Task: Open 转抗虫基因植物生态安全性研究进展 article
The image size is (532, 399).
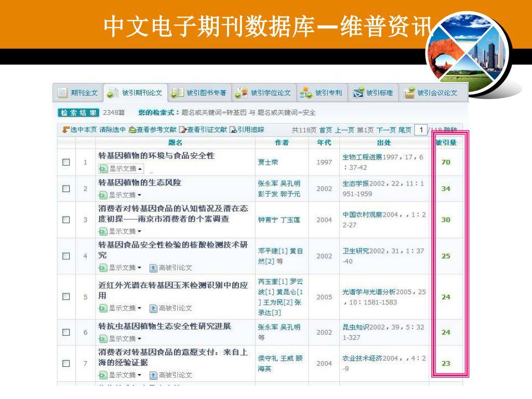Action: click(x=165, y=326)
